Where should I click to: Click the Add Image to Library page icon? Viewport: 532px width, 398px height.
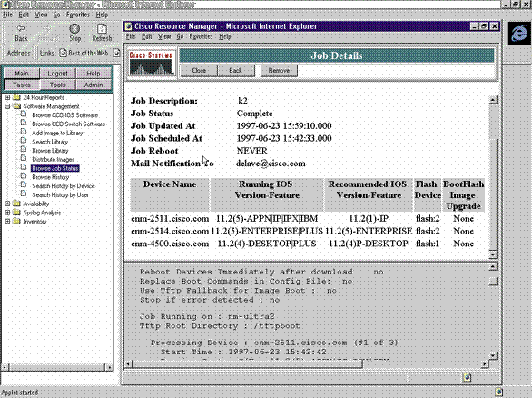tap(24, 132)
